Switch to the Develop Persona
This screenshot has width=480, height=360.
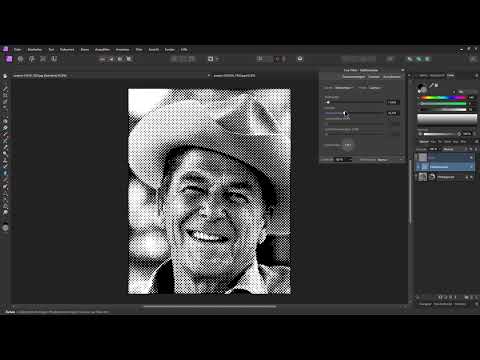[32, 59]
